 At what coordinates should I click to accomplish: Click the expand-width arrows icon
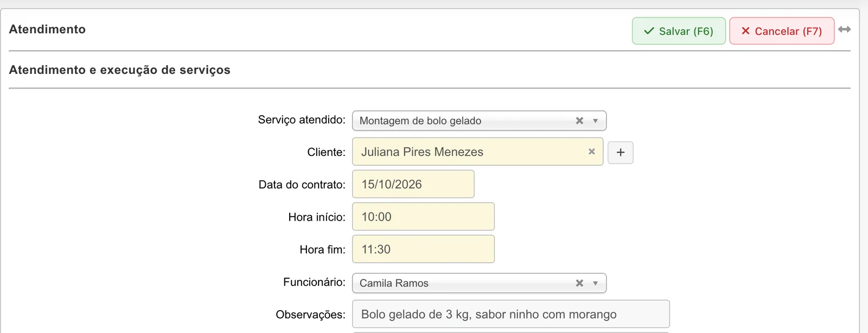pyautogui.click(x=844, y=29)
